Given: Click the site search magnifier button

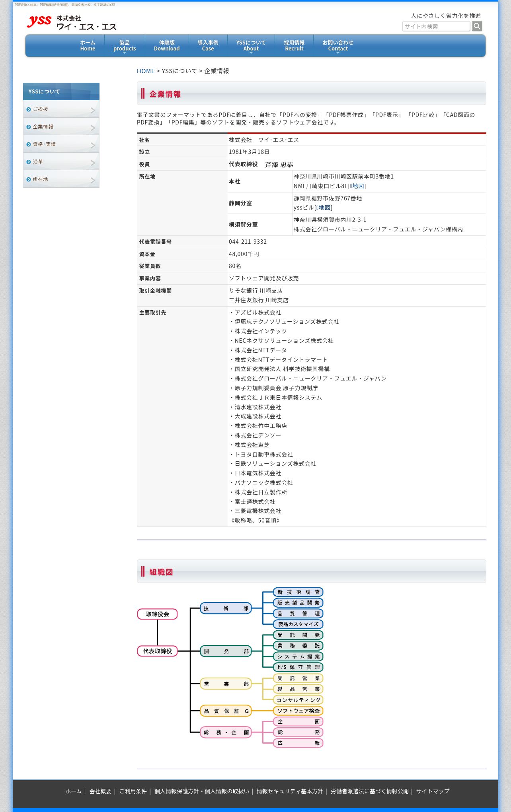Looking at the screenshot, I should tap(477, 26).
